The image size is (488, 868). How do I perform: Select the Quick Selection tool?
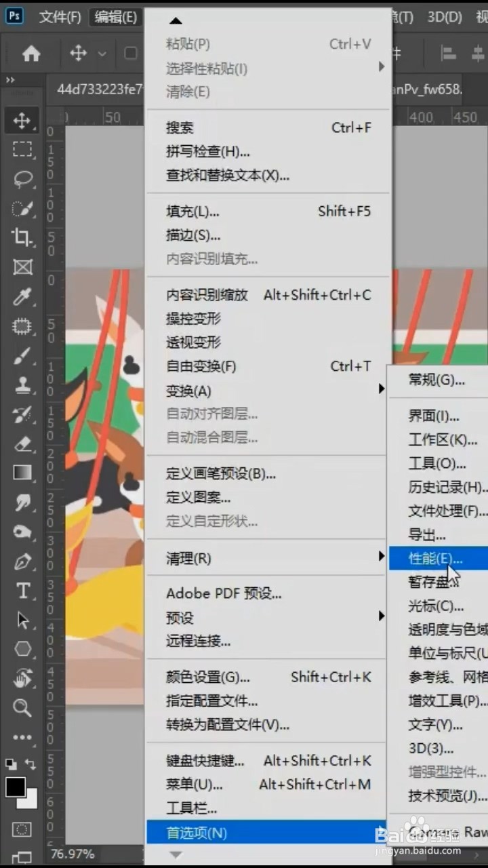click(x=22, y=208)
